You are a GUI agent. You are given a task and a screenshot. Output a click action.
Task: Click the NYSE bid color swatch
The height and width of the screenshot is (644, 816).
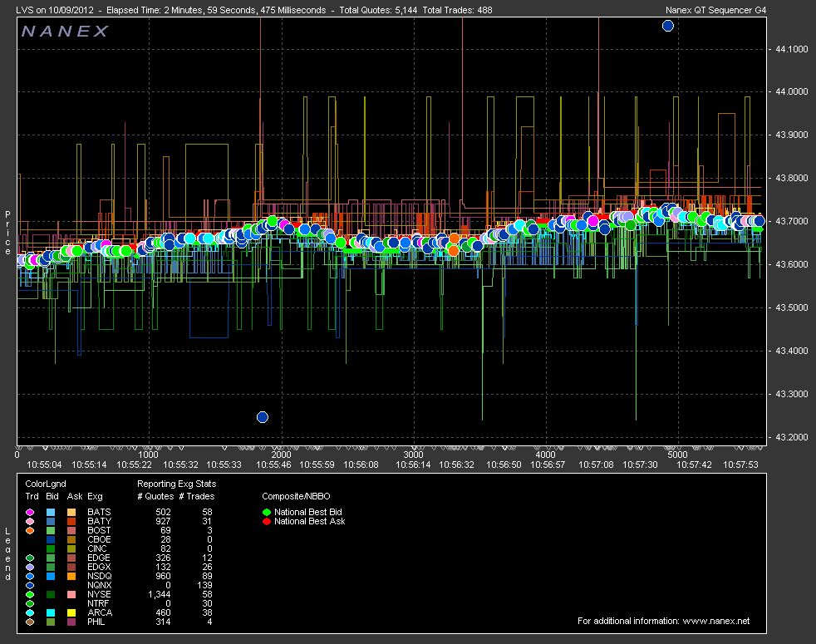[x=52, y=594]
